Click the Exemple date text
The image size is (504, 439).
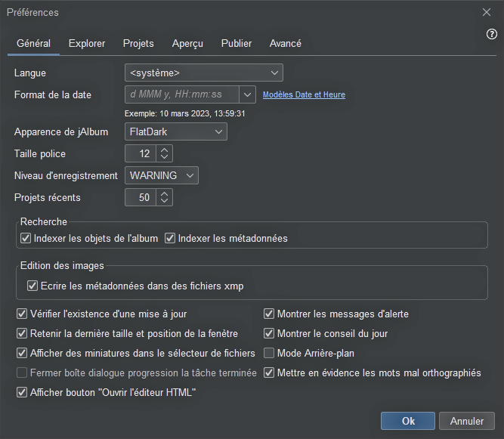tap(185, 113)
